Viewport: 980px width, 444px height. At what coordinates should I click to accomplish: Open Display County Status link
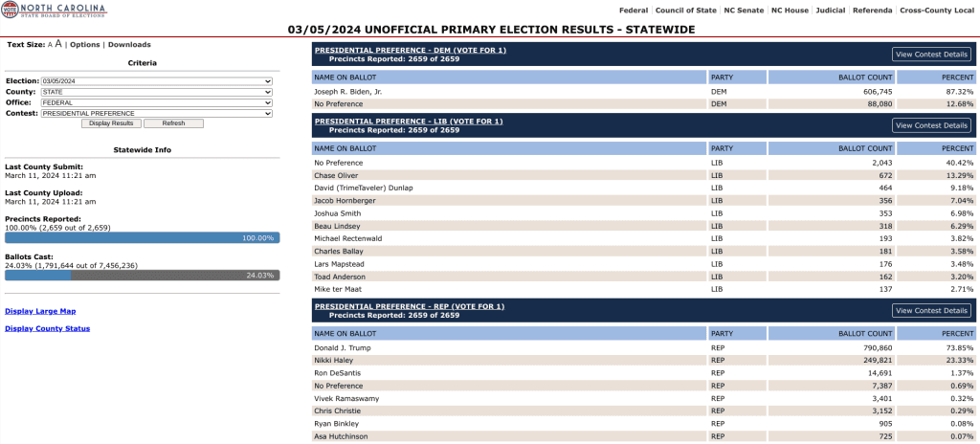[48, 328]
